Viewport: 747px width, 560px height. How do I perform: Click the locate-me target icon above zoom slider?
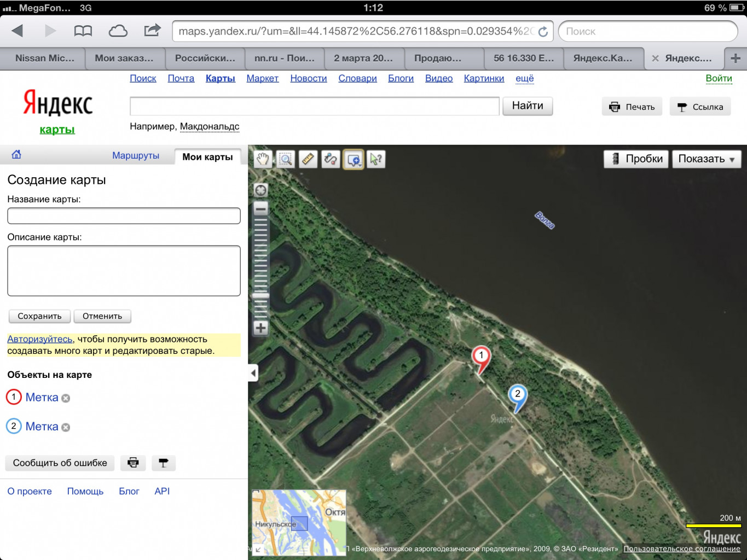[261, 190]
